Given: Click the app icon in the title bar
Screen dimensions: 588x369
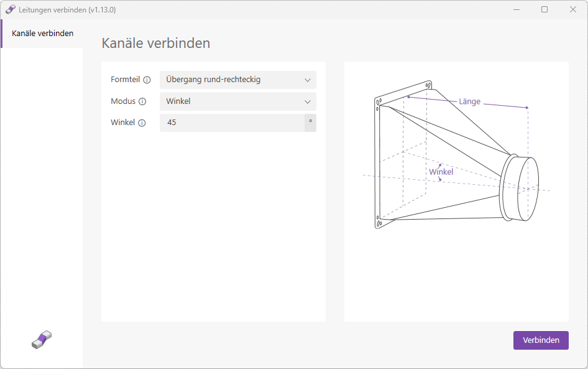Looking at the screenshot, I should point(10,9).
